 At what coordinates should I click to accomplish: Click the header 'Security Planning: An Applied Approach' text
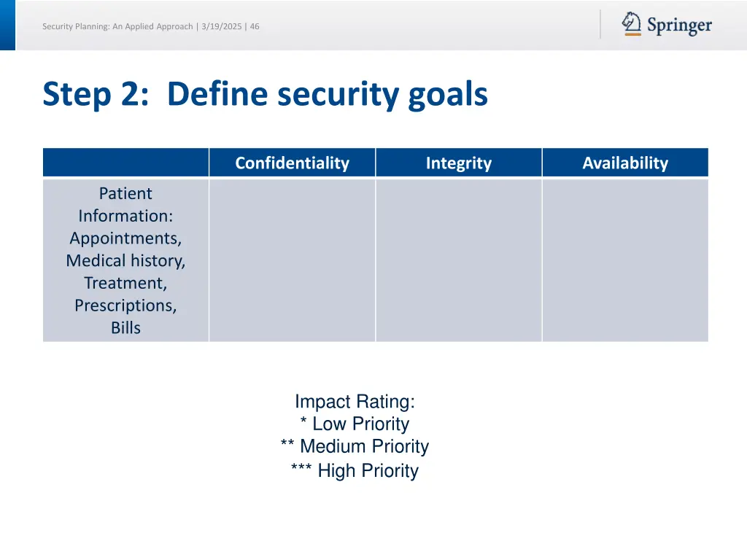point(117,27)
